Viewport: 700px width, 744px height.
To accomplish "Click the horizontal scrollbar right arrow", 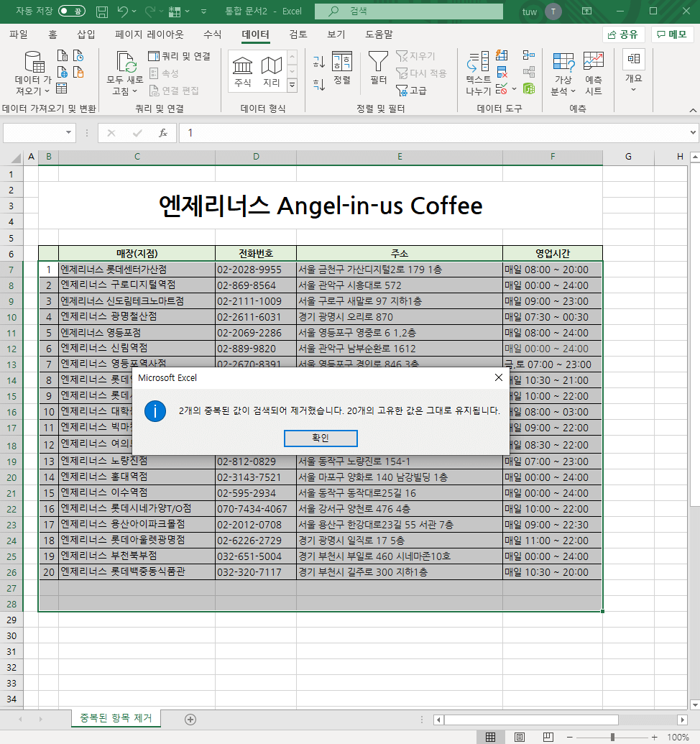I will point(682,720).
